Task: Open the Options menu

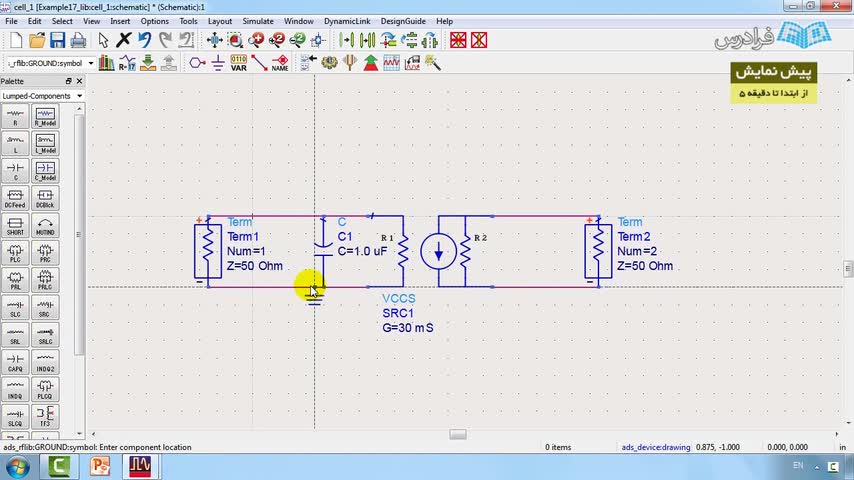Action: coord(155,21)
